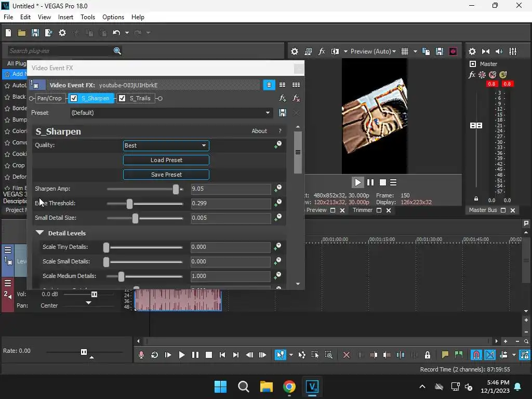532x399 pixels.
Task: Delete selection with red X icon
Action: pos(346,355)
